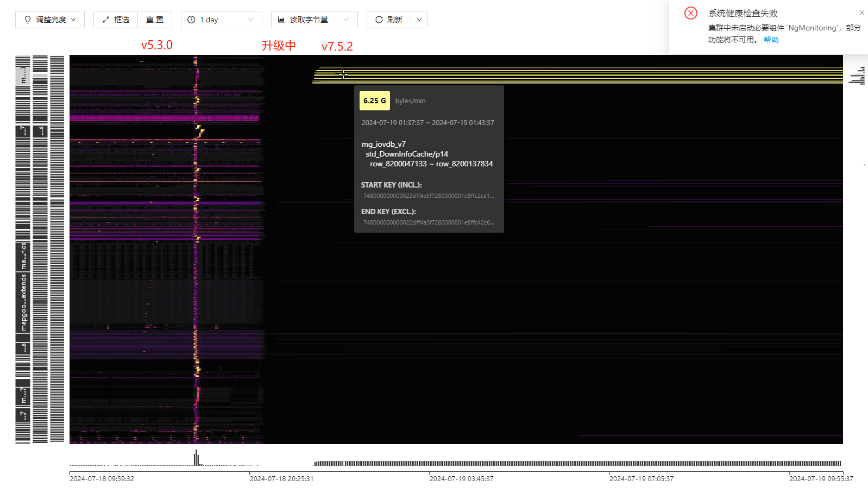This screenshot has height=492, width=868.
Task: Select the mapgoo...extends label on left axis
Action: coord(23,302)
